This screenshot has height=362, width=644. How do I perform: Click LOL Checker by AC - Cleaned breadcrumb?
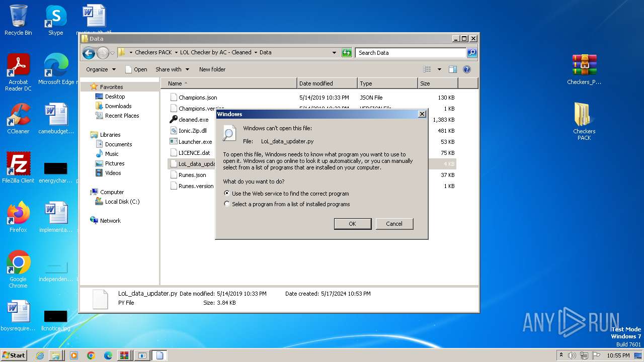pos(215,52)
